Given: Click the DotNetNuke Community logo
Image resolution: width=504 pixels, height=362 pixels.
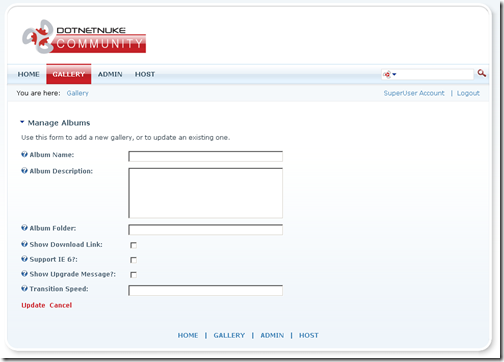Looking at the screenshot, I should click(x=84, y=37).
